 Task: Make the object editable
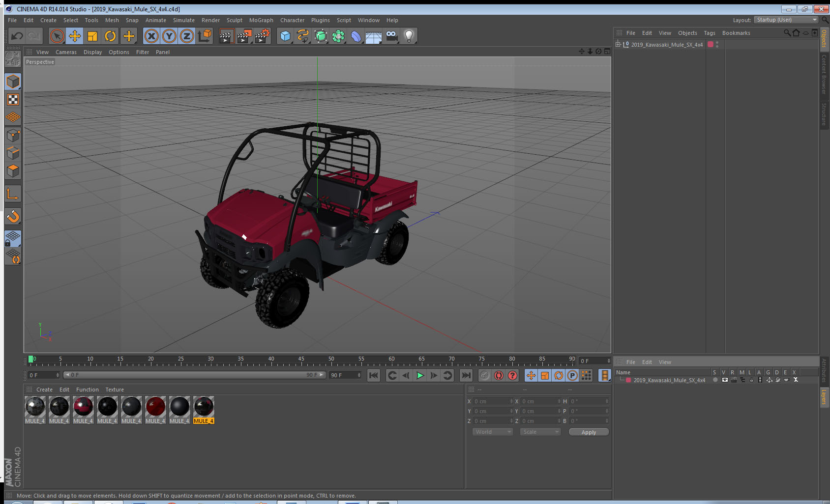coord(13,59)
